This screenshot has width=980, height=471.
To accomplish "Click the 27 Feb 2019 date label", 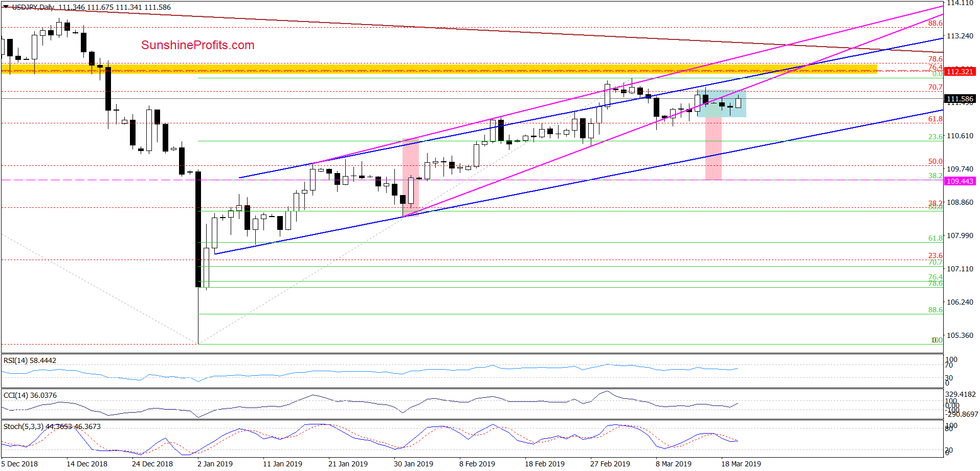I will (x=610, y=464).
